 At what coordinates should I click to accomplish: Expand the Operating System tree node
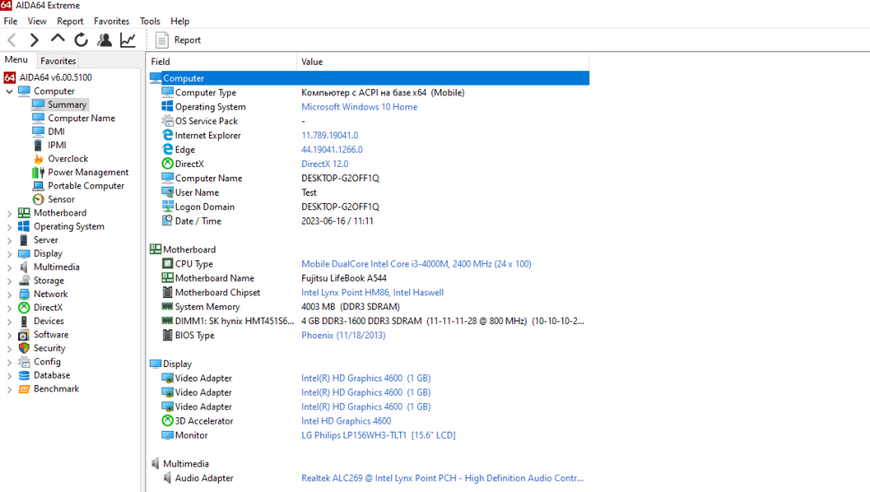(x=9, y=226)
